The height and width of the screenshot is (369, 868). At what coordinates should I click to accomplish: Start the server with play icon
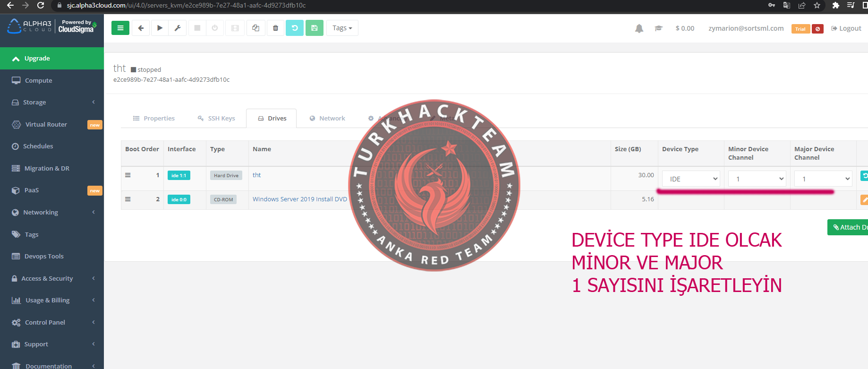click(x=160, y=28)
